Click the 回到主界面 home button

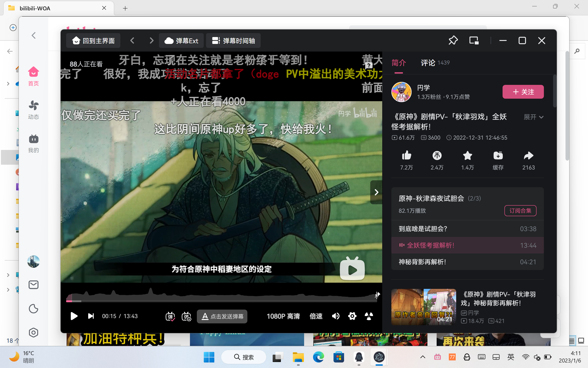(x=93, y=41)
